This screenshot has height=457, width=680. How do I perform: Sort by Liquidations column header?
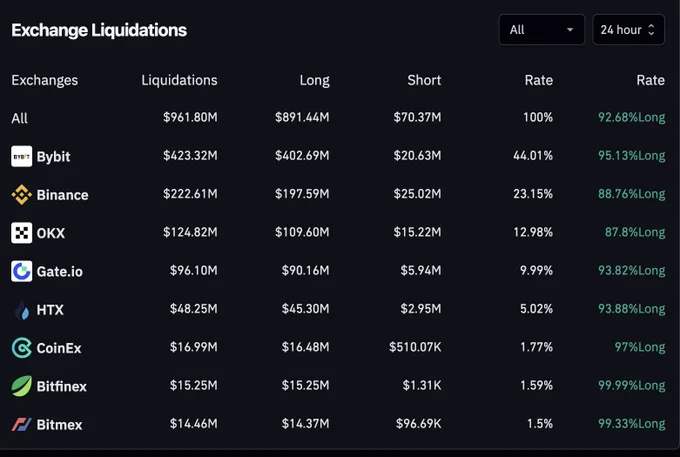coord(179,80)
